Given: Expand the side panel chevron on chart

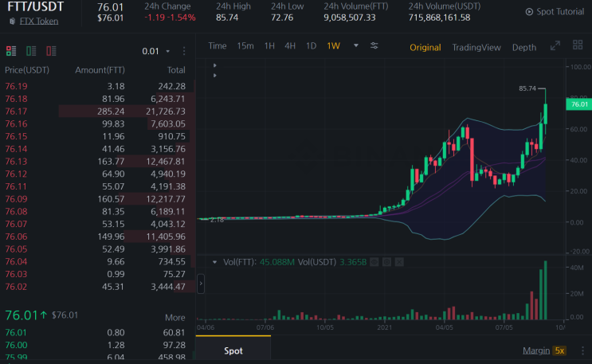Looking at the screenshot, I should (201, 284).
